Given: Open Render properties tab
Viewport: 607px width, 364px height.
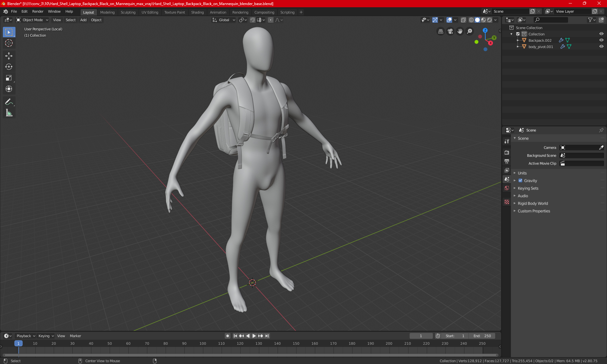Looking at the screenshot, I should click(507, 152).
